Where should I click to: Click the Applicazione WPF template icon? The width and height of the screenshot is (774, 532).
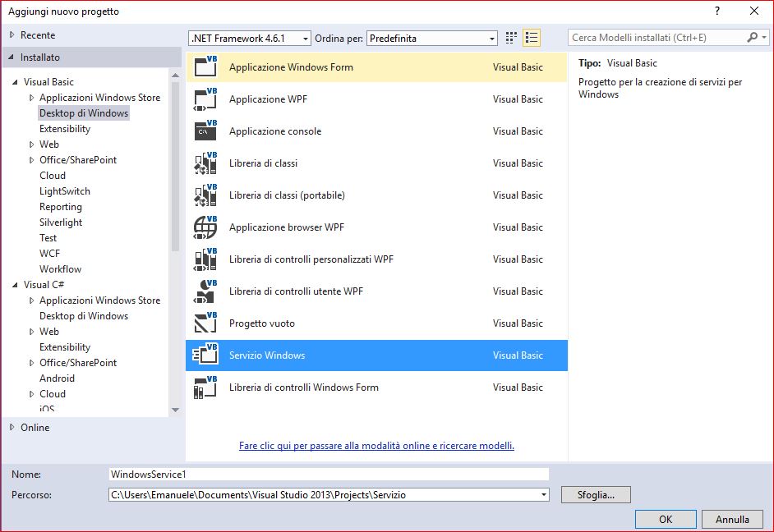pos(205,99)
